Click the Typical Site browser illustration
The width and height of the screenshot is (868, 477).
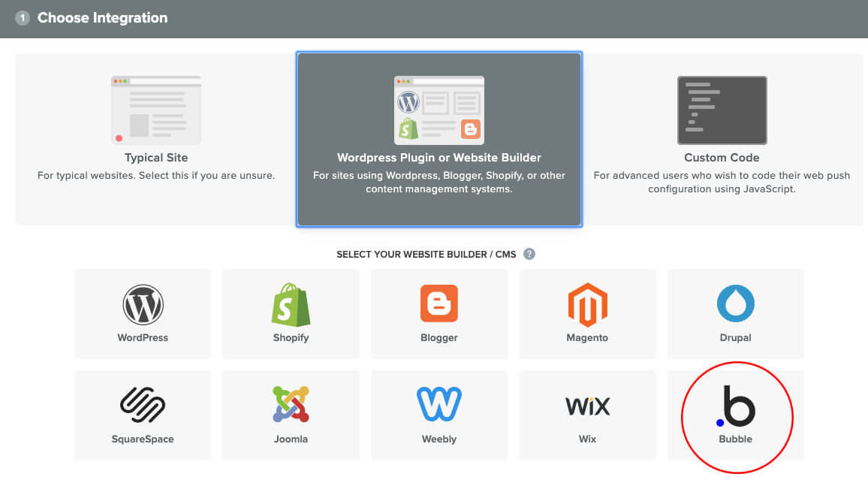tap(156, 110)
